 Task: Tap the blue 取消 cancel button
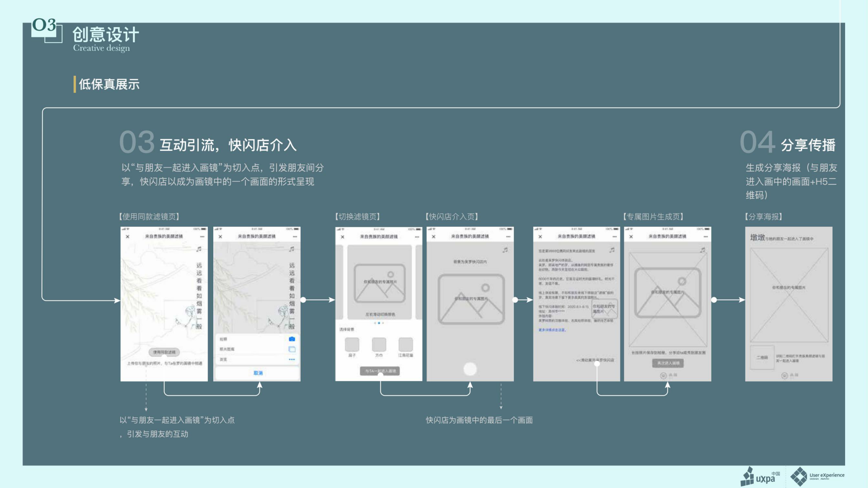point(258,373)
